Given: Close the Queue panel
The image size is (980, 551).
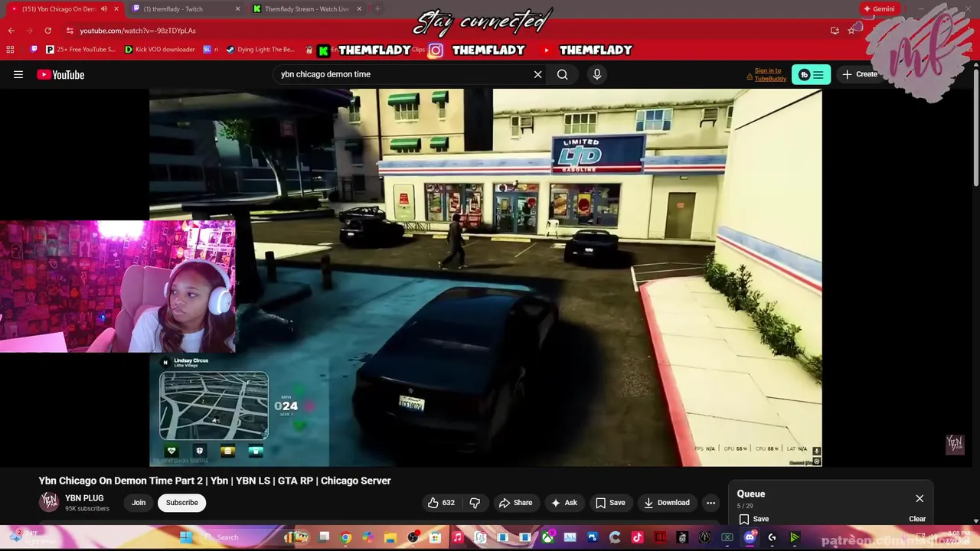Looking at the screenshot, I should pyautogui.click(x=920, y=498).
